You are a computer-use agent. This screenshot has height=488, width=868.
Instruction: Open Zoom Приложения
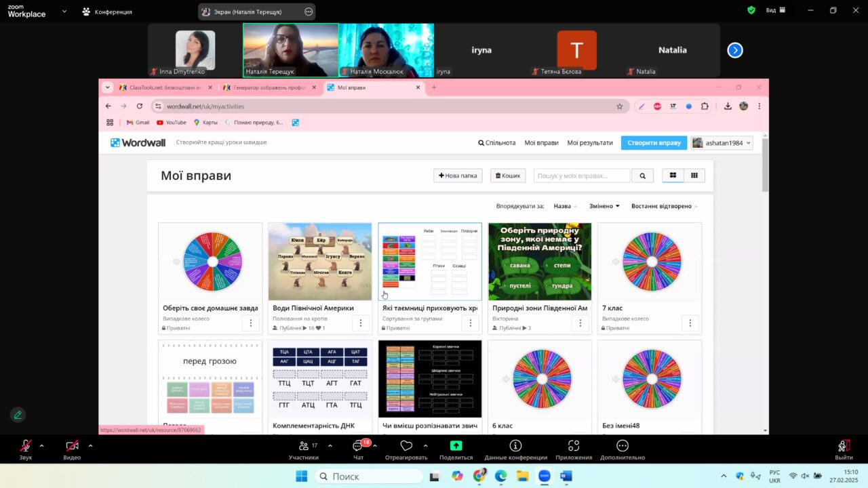pyautogui.click(x=574, y=449)
